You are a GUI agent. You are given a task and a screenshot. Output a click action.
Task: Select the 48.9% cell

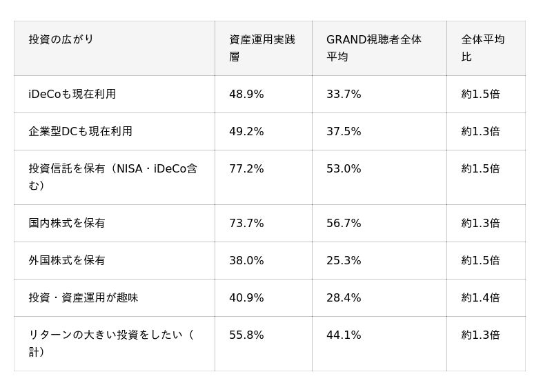click(264, 95)
